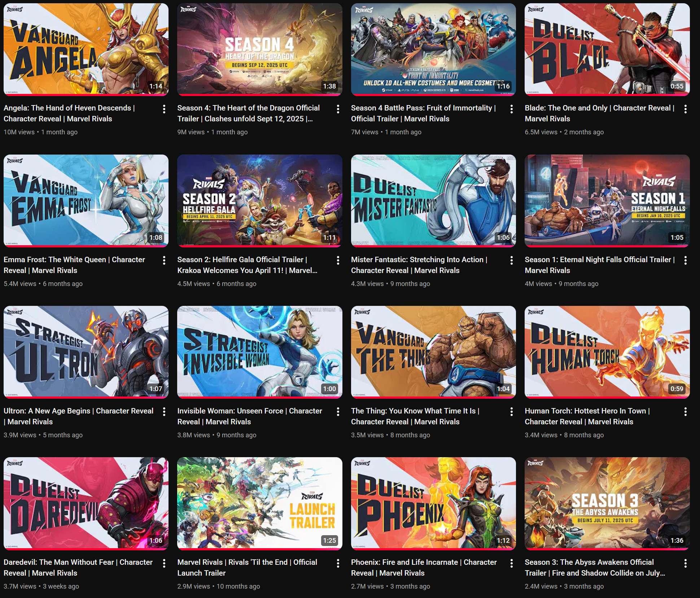This screenshot has width=700, height=598.
Task: Open options for Season 3 Abyss Awakens trailer
Action: pos(685,563)
